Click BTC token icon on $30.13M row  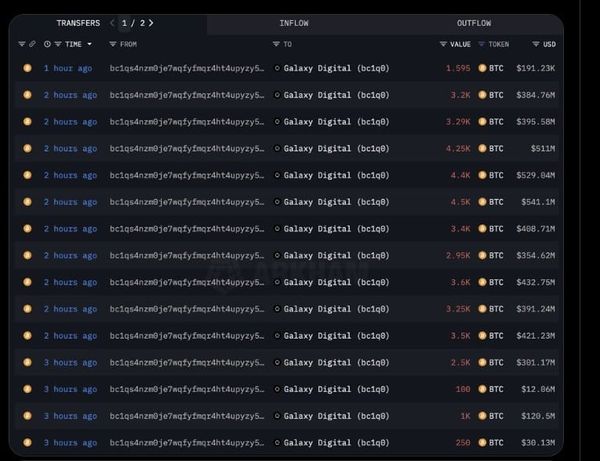click(x=483, y=443)
